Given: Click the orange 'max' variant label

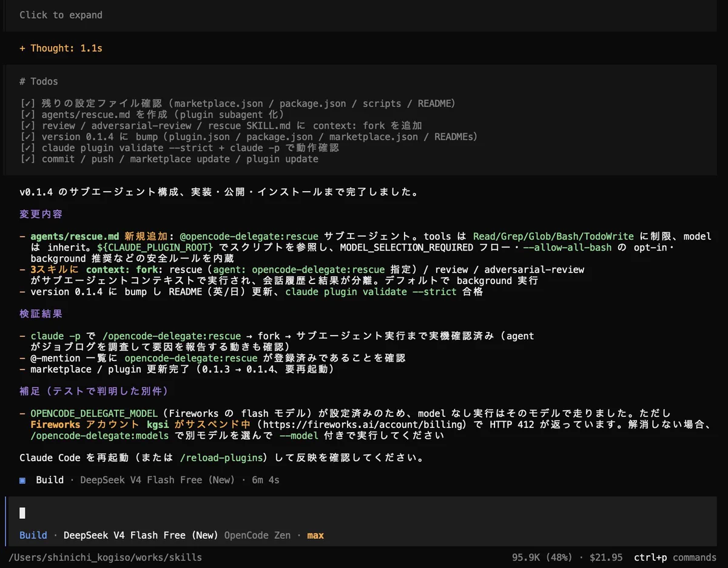Looking at the screenshot, I should click(x=315, y=535).
